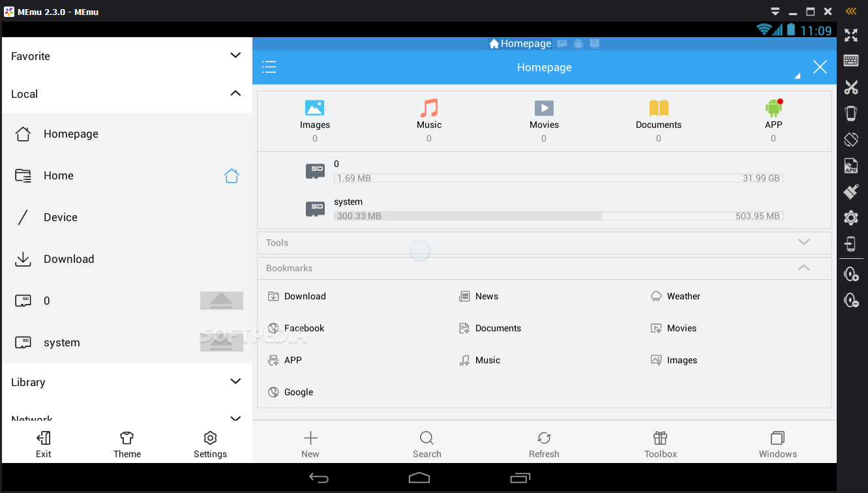This screenshot has width=868, height=493.
Task: Open the Movies bookmark
Action: (x=674, y=328)
